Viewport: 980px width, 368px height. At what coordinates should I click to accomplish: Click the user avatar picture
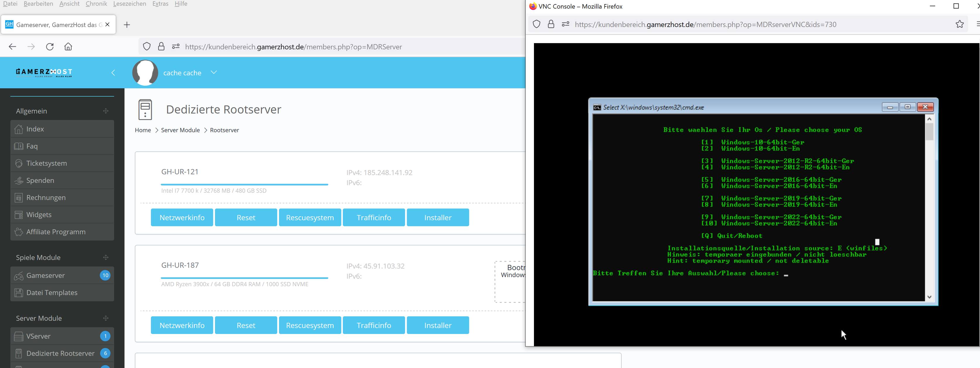(145, 72)
